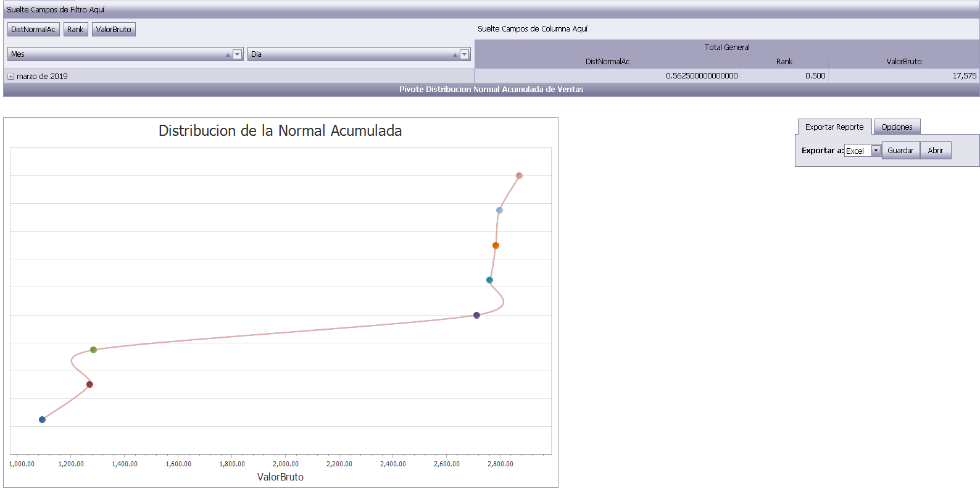This screenshot has width=980, height=491.
Task: Click the DistNormalAc data field button
Action: click(x=33, y=30)
